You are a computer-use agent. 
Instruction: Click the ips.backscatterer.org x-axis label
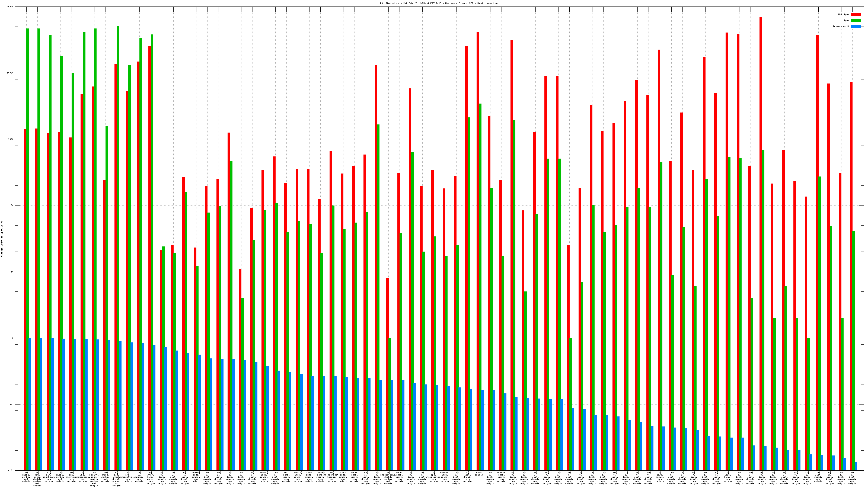point(128,477)
